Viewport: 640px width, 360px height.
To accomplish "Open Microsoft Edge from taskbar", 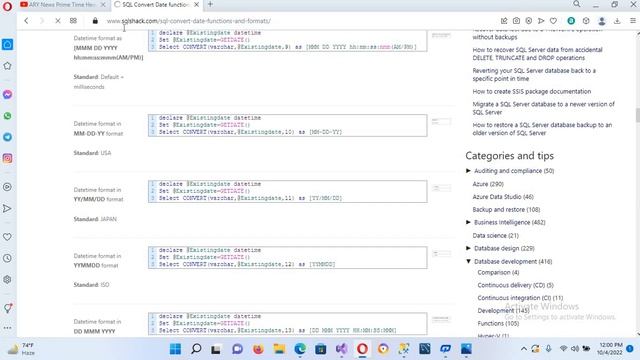I will point(300,349).
